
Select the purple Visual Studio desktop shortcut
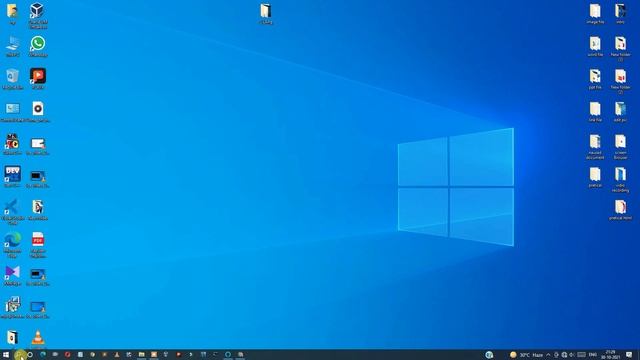[12, 275]
